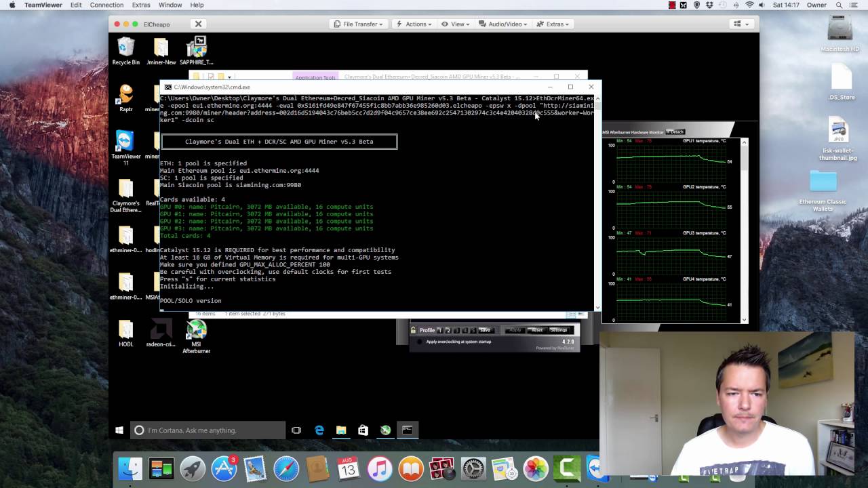Open the Recycle Bin desktop icon
This screenshot has height=488, width=868.
(126, 52)
